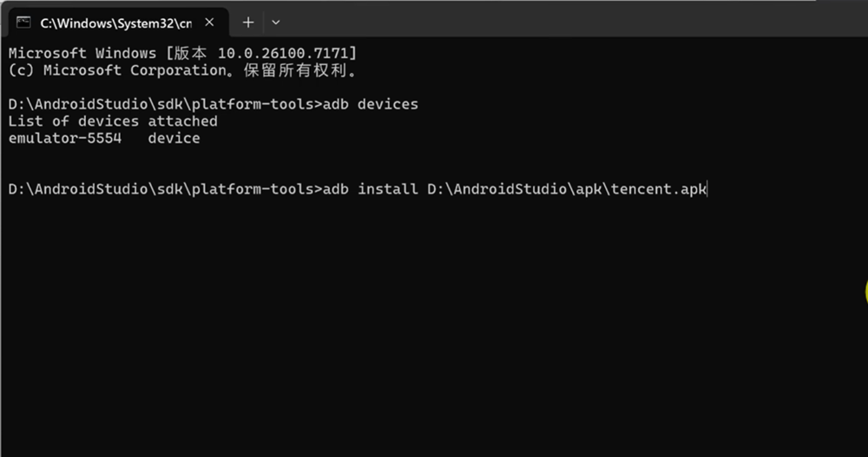868x457 pixels.
Task: Click the 'device' status word
Action: click(174, 138)
